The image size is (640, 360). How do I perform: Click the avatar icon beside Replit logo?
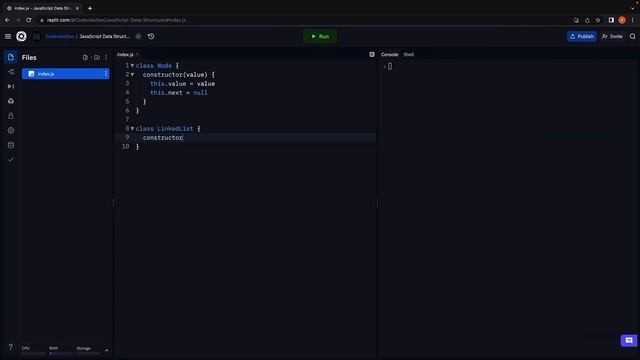coord(36,36)
